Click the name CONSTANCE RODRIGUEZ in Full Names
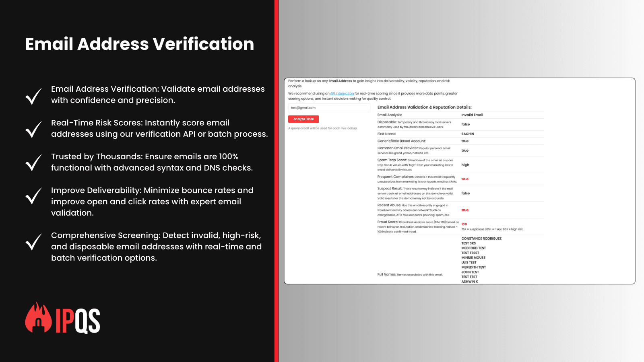The width and height of the screenshot is (644, 362). pos(481,239)
